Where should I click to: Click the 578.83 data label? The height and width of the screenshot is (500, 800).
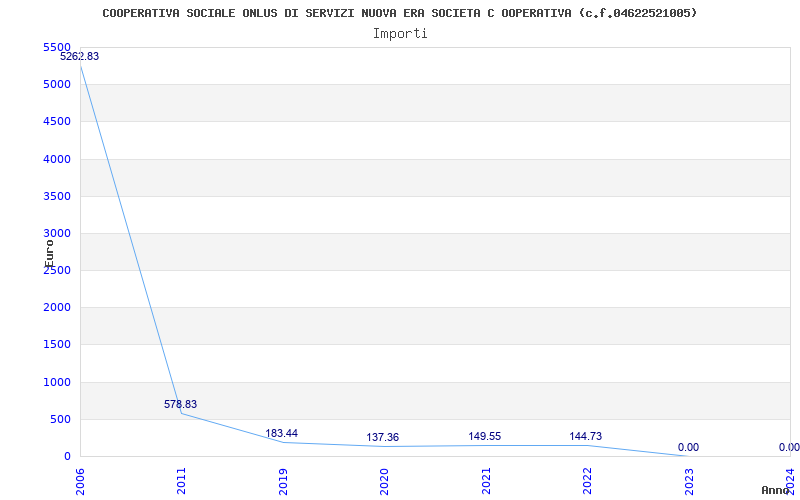(180, 404)
